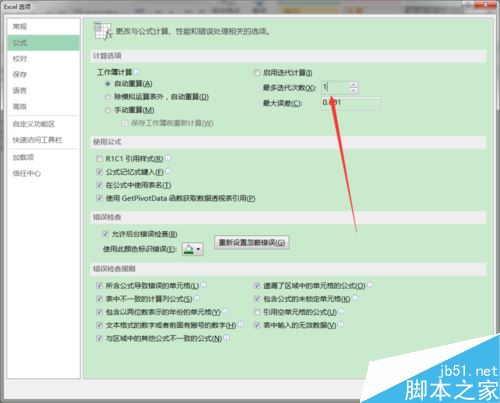The width and height of the screenshot is (500, 403).
Task: Toggle 包含以两位数表示的年份的单元格 checkbox
Action: pos(99,312)
